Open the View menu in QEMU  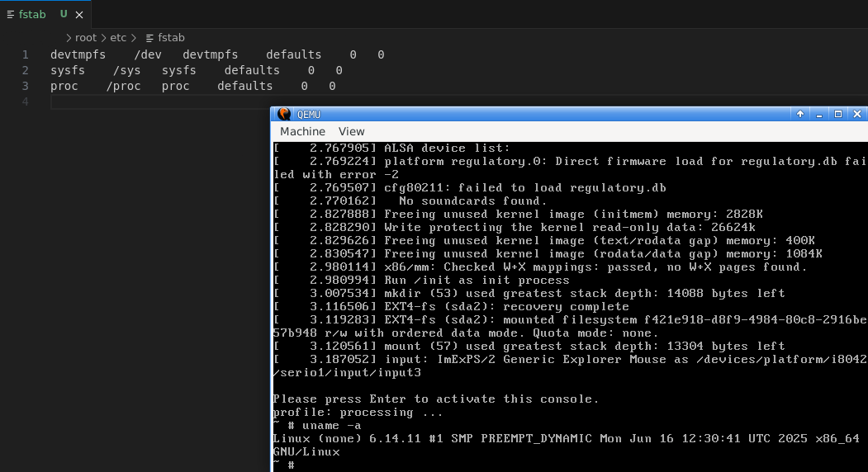click(351, 132)
